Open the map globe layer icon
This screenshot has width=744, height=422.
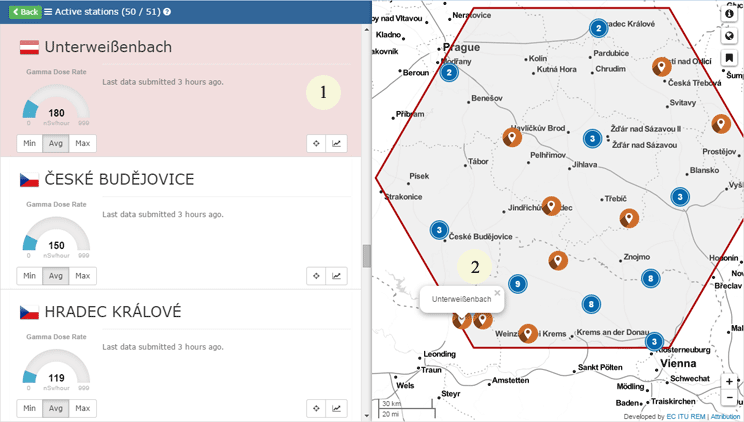click(x=729, y=36)
